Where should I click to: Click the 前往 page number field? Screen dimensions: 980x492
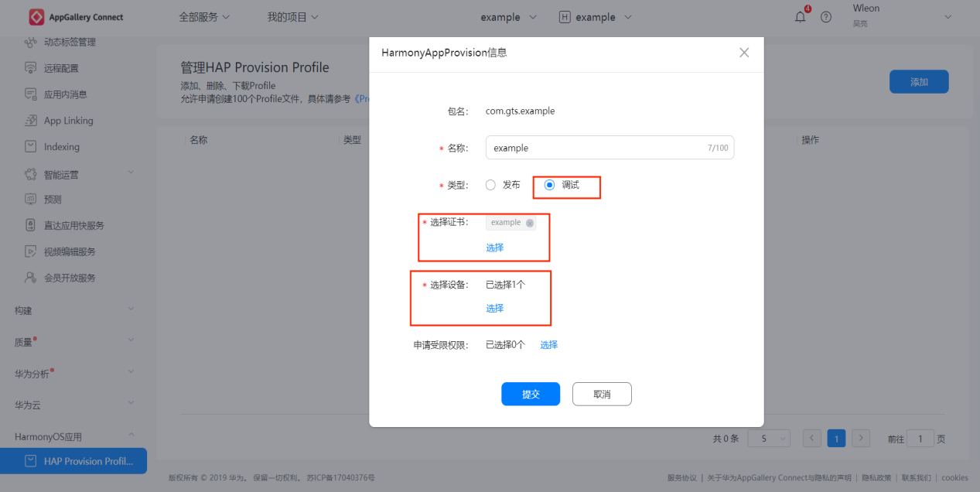[x=920, y=439]
